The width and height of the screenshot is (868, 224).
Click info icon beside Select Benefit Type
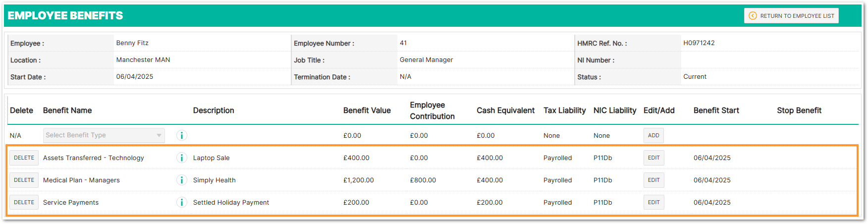tap(182, 135)
